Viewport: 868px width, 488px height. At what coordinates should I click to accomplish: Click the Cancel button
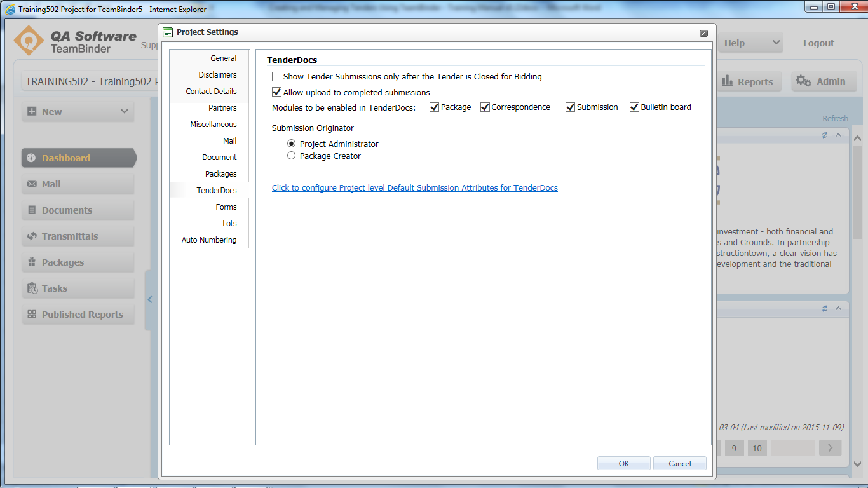coord(680,464)
